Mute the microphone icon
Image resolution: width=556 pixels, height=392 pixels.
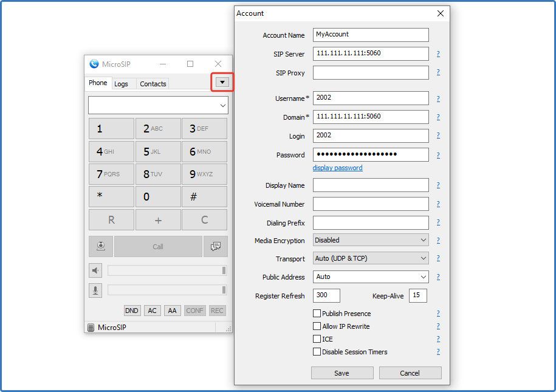tap(96, 291)
